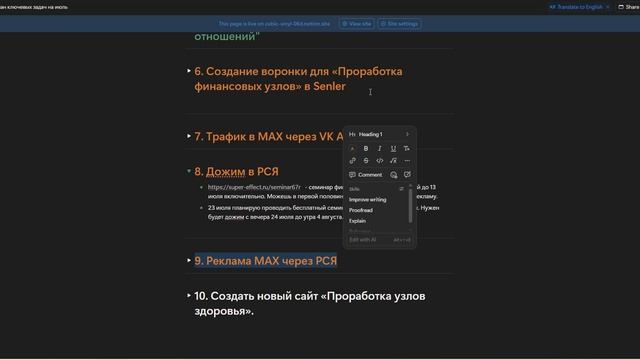Choose Proofread from AI skills
The width and height of the screenshot is (640, 360).
(361, 210)
